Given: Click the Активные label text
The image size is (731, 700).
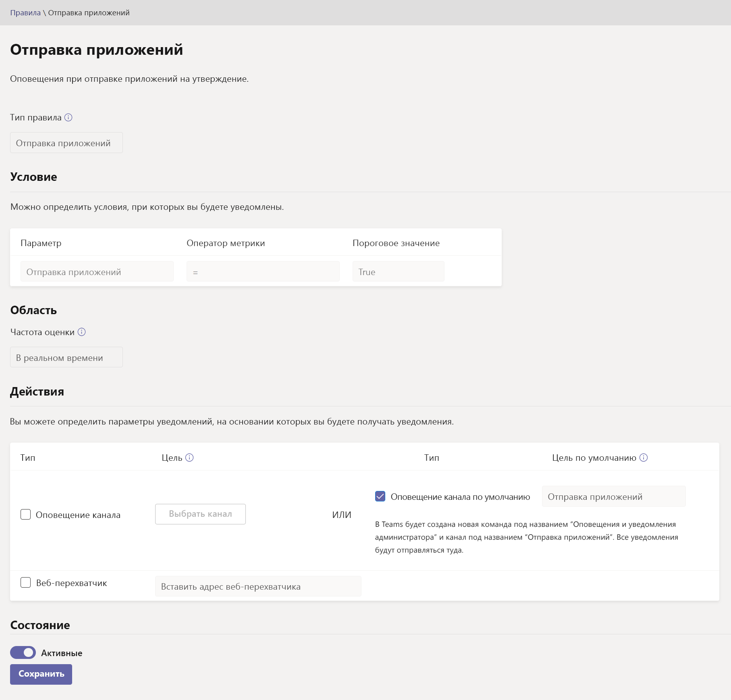Looking at the screenshot, I should point(62,653).
